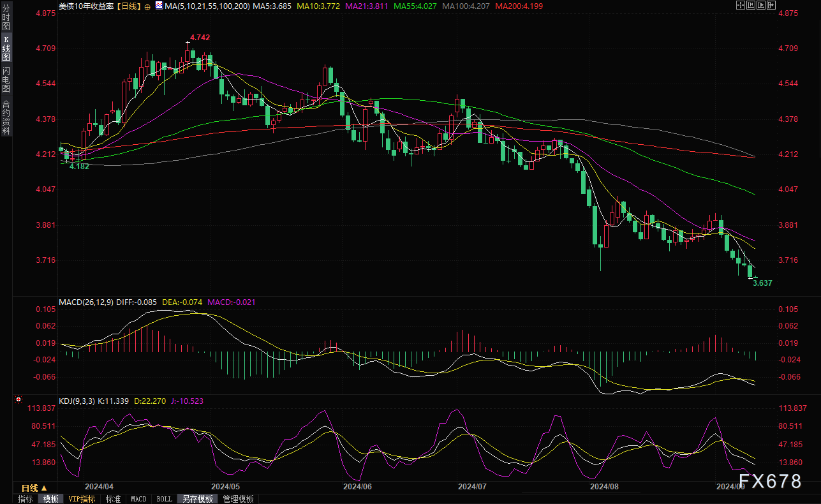
Task: Apply the 标准 template
Action: click(113, 499)
